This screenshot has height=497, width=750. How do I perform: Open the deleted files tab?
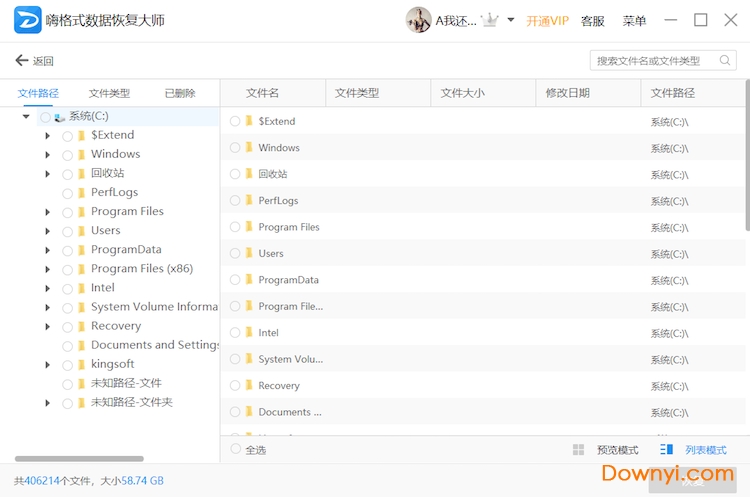[180, 93]
